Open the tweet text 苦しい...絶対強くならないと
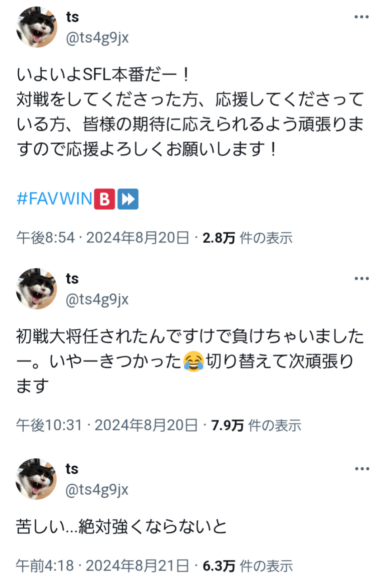 point(122,527)
